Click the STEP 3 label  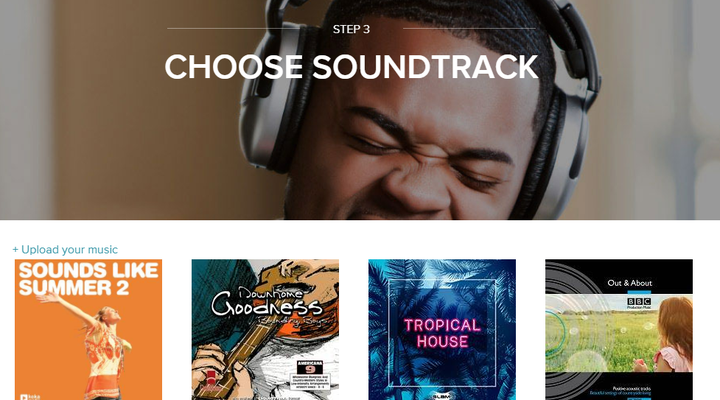click(x=351, y=29)
